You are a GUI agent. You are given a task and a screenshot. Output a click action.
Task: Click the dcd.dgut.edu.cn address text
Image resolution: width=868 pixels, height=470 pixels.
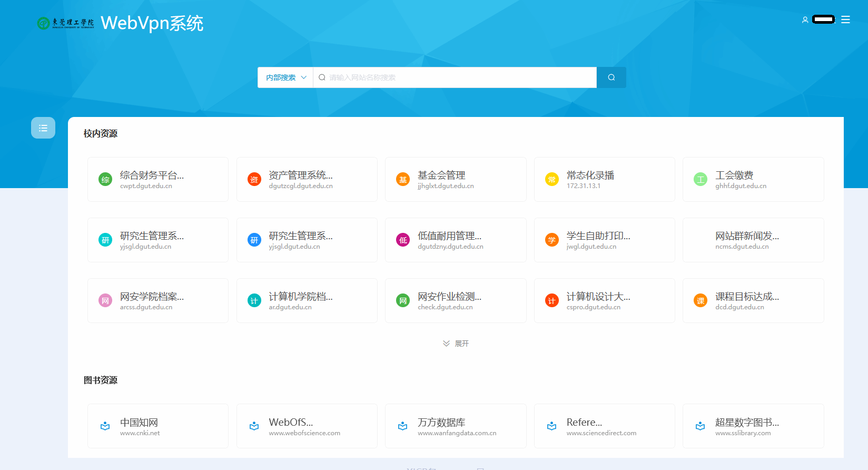coord(739,307)
